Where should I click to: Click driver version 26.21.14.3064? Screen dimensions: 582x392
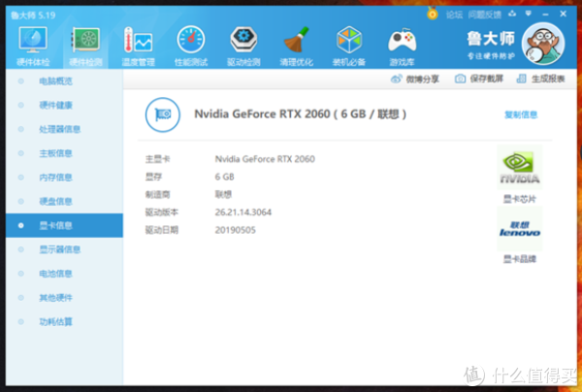tap(243, 212)
